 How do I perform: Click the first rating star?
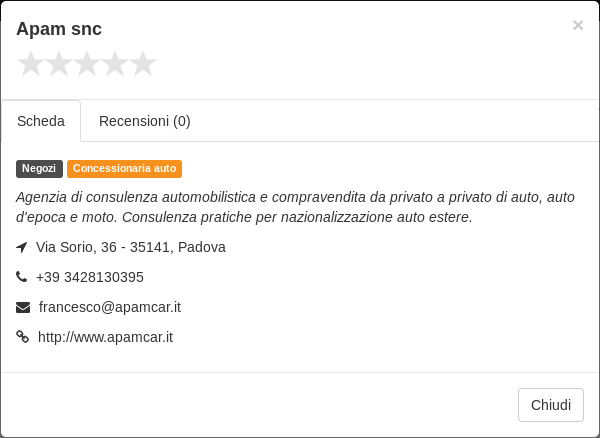pos(31,64)
